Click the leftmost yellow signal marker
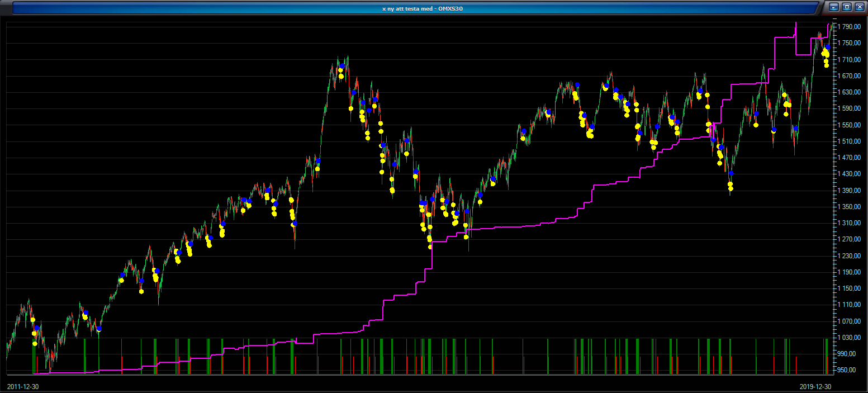 pyautogui.click(x=33, y=320)
